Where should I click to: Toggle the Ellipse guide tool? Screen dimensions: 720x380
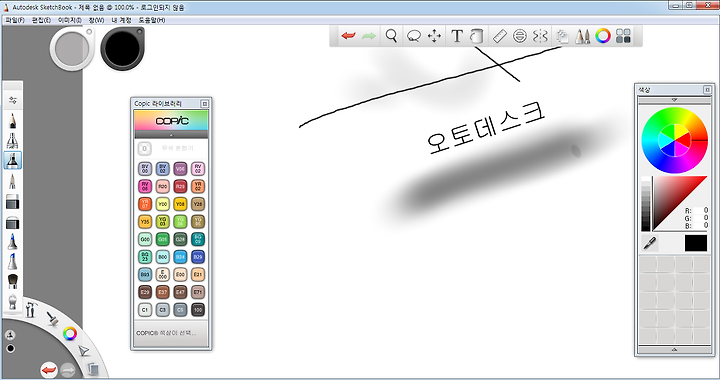coord(519,36)
